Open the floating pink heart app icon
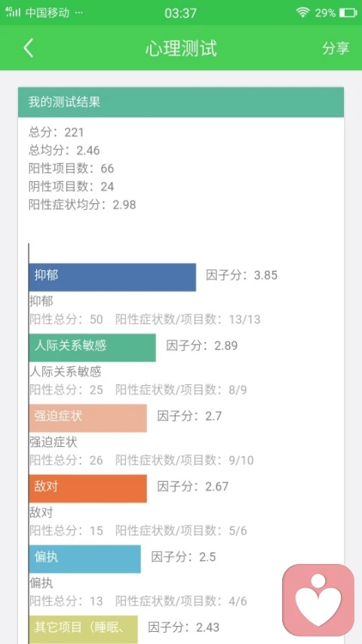Viewport: 362px width, 644px height. pos(318,600)
